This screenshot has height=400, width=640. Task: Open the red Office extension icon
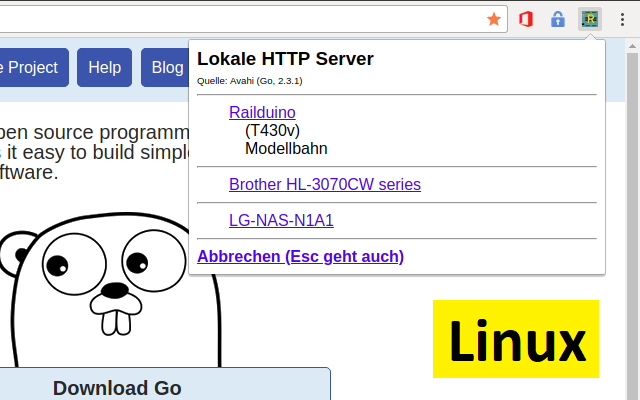pos(526,19)
